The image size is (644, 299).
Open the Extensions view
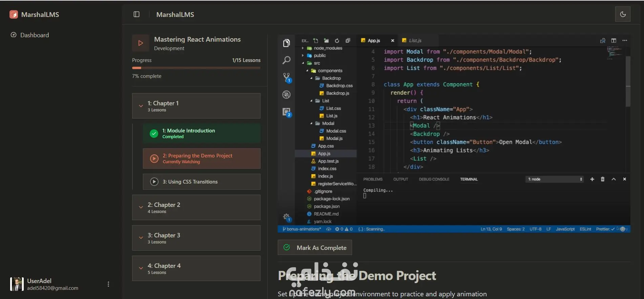pos(287,112)
